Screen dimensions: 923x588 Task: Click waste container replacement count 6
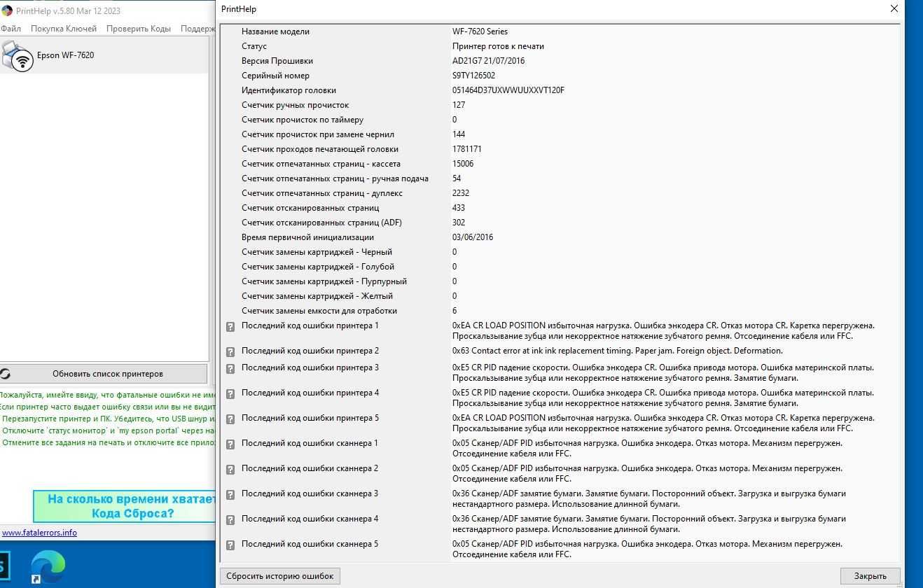tap(454, 311)
